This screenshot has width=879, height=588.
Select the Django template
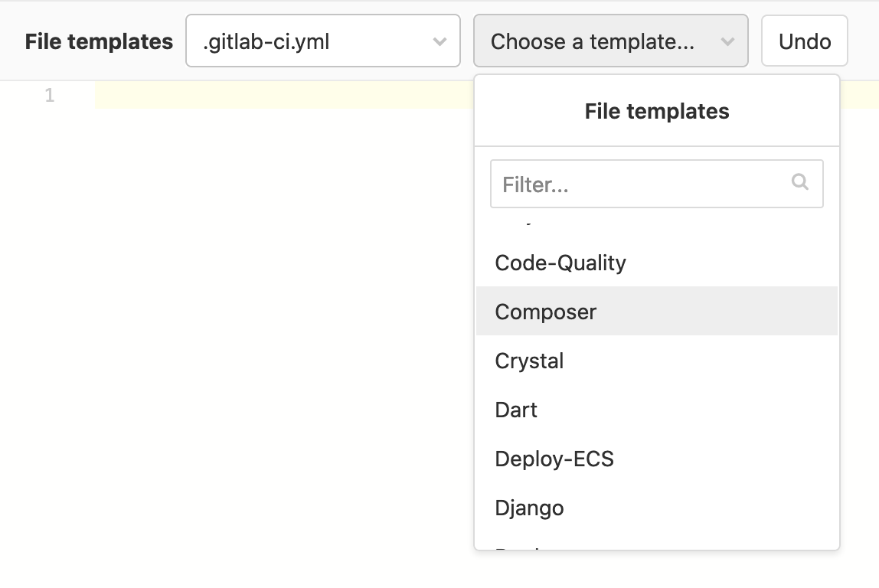coord(529,508)
